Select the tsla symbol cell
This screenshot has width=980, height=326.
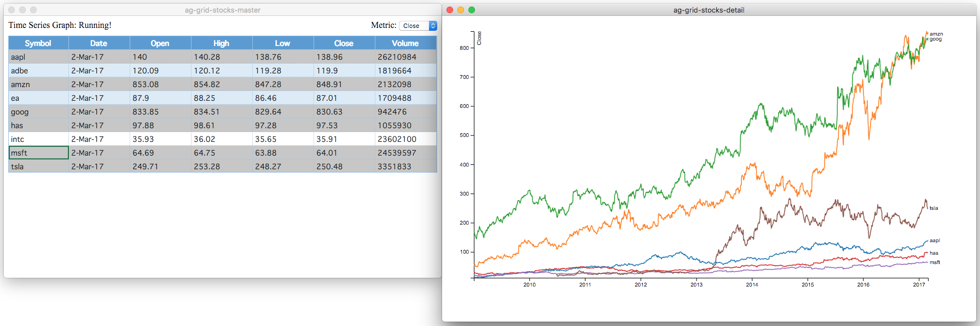click(38, 167)
